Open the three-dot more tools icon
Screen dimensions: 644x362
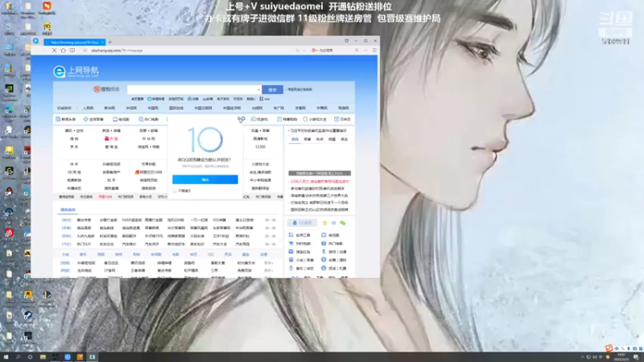click(365, 51)
